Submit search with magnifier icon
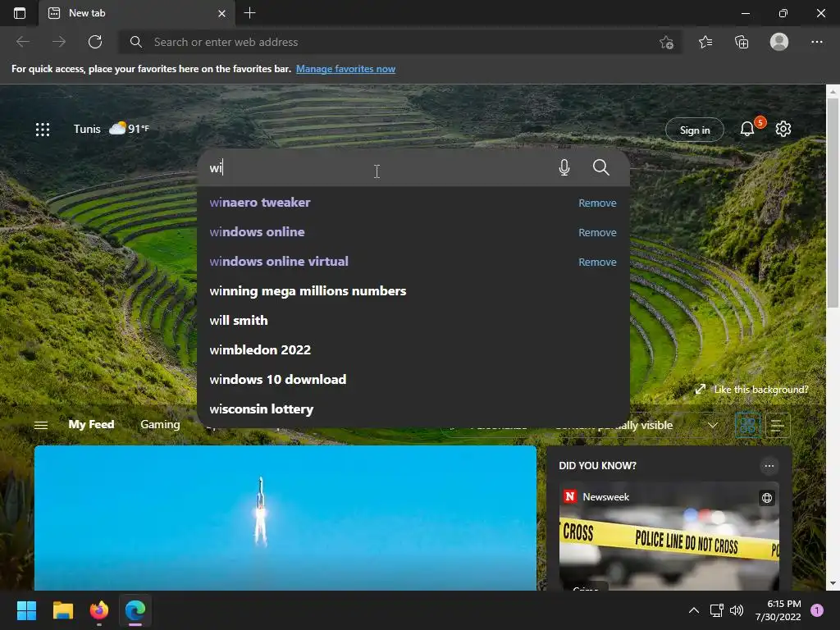Screen dimensions: 840x630 [x=601, y=167]
